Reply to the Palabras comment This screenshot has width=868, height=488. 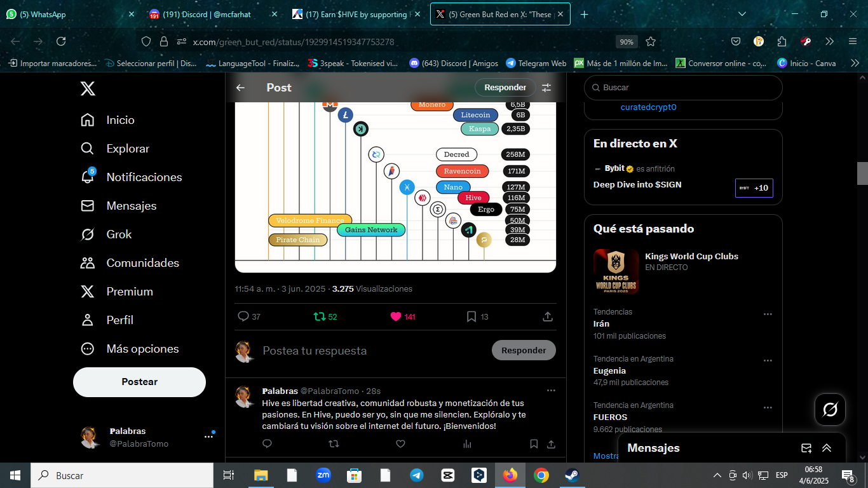pos(268,444)
